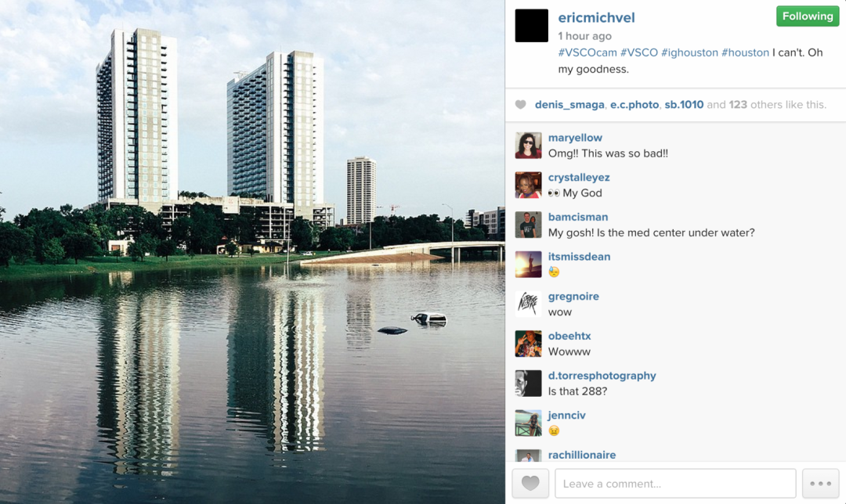Click maryellow's avatar
The image size is (846, 504).
[x=528, y=146]
